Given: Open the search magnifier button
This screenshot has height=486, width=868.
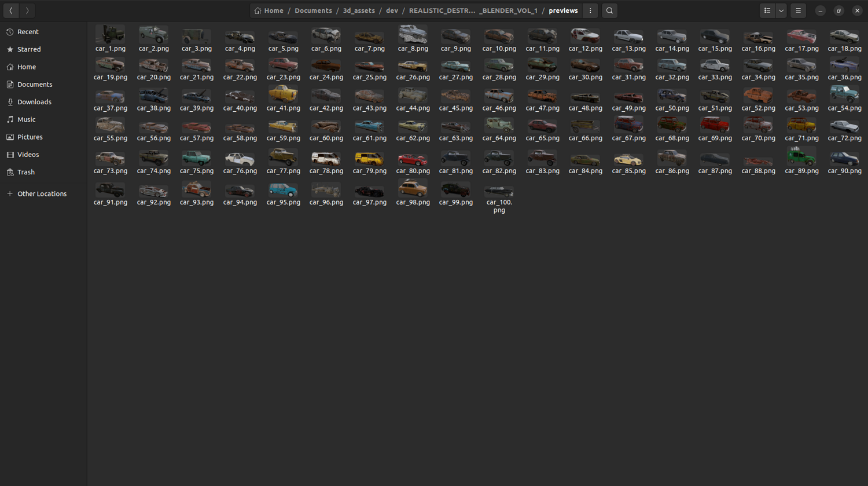Looking at the screenshot, I should click(609, 10).
